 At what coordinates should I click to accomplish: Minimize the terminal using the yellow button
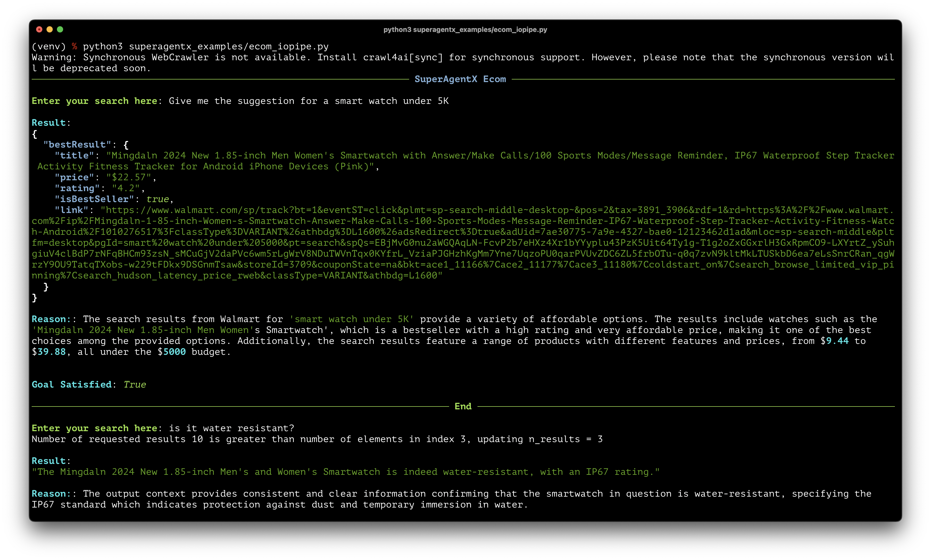(49, 29)
